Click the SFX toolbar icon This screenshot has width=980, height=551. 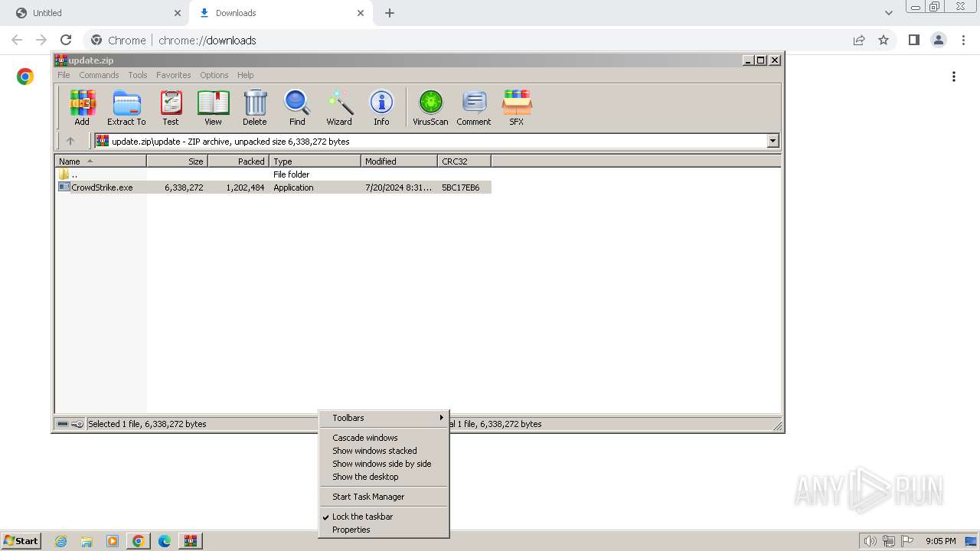(x=517, y=107)
